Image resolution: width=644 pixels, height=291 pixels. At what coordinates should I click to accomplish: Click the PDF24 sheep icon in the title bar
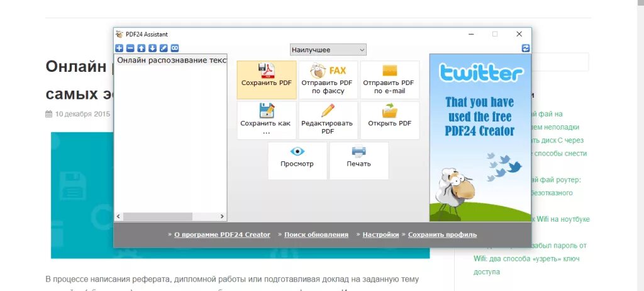119,34
